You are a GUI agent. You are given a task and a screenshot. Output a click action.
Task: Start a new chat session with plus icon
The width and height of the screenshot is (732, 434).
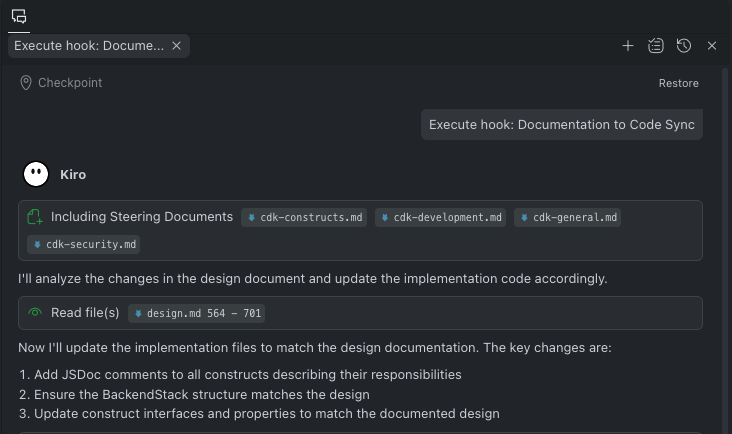628,46
